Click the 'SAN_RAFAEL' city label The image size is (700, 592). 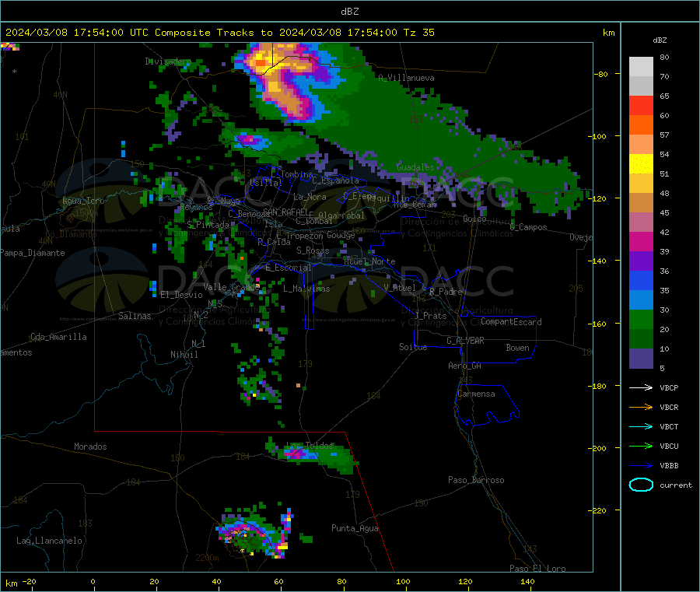285,212
